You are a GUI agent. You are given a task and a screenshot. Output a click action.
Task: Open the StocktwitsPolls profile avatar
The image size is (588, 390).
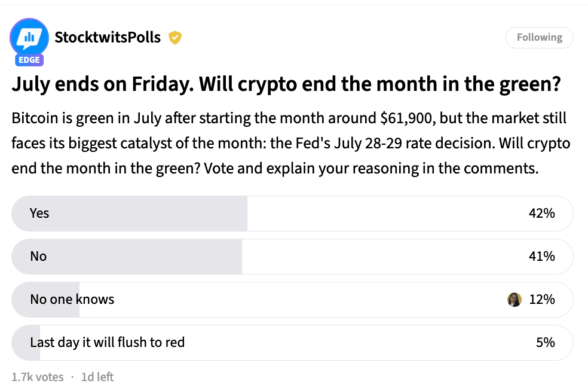[29, 38]
